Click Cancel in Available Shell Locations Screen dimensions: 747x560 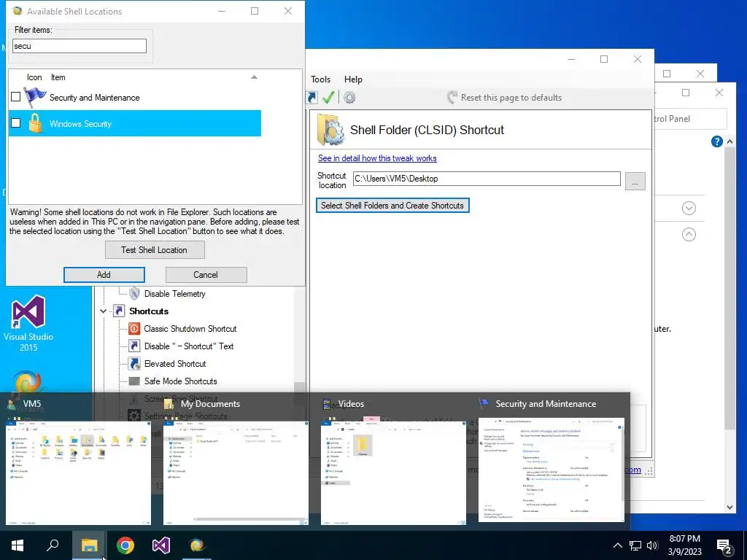pyautogui.click(x=206, y=275)
